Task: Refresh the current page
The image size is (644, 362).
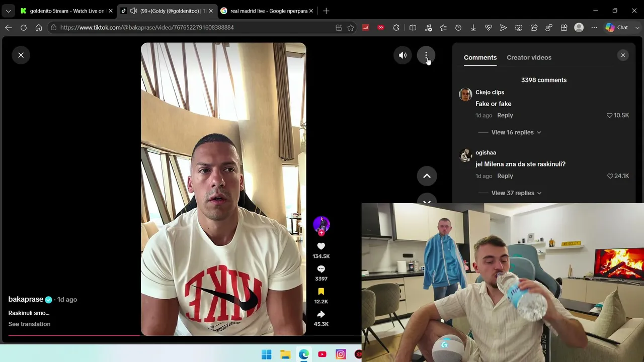Action: coord(24,28)
